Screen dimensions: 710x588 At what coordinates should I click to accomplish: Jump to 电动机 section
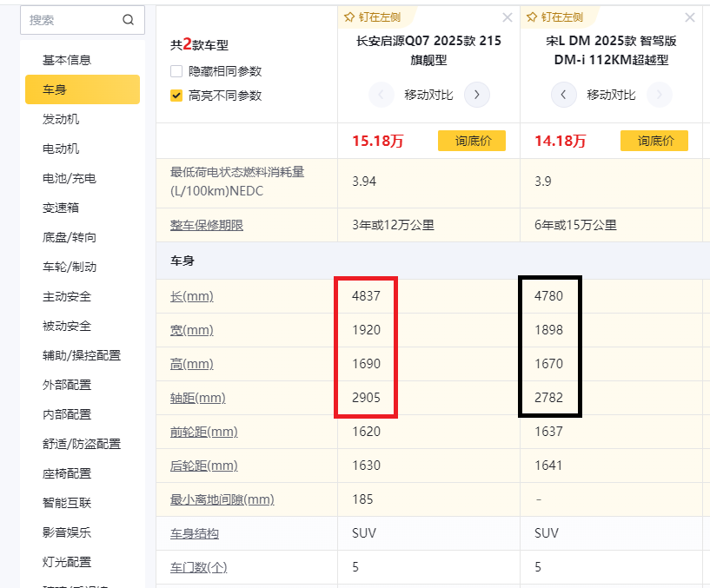coord(61,149)
